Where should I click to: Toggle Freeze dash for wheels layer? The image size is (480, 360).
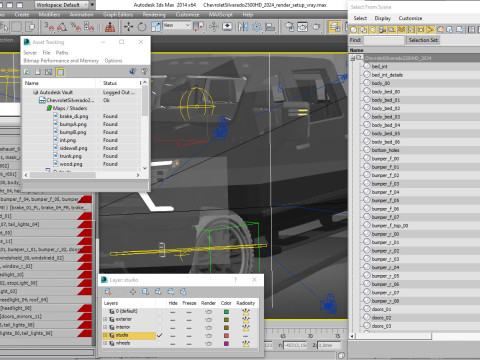tap(189, 343)
